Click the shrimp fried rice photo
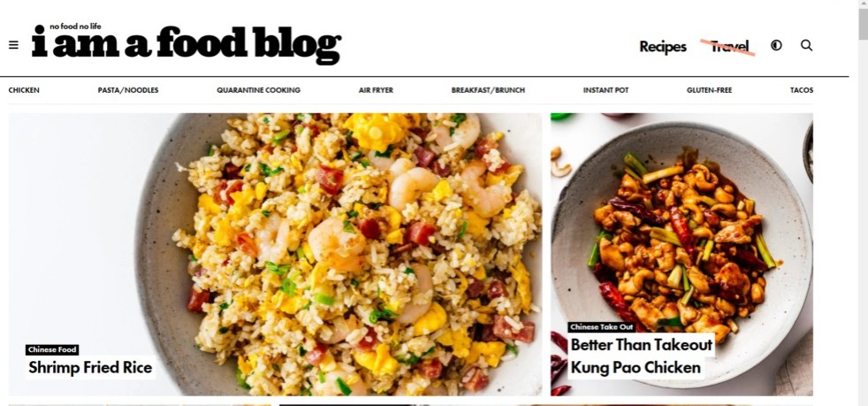Image resolution: width=868 pixels, height=406 pixels. (x=275, y=254)
